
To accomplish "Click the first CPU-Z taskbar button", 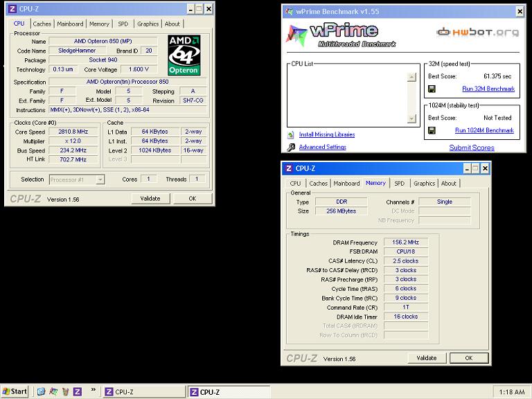I will coord(144,392).
